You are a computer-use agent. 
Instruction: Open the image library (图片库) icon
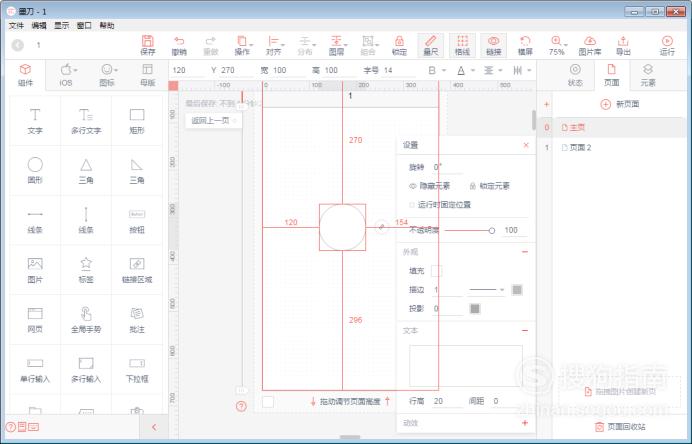click(x=590, y=45)
